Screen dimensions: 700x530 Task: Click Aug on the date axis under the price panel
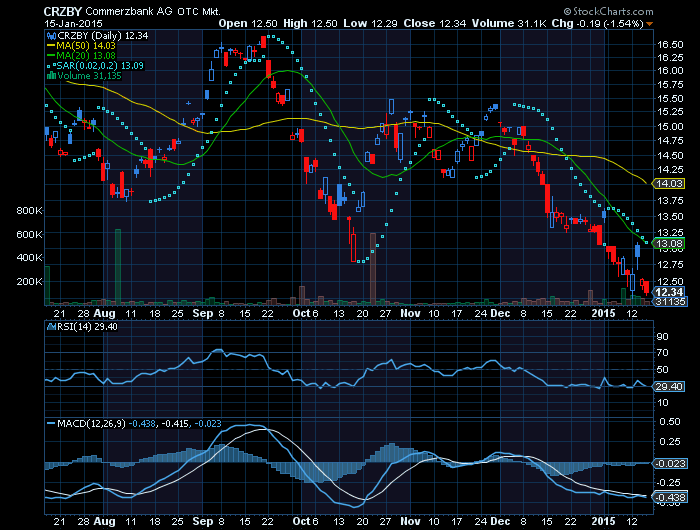pos(104,313)
